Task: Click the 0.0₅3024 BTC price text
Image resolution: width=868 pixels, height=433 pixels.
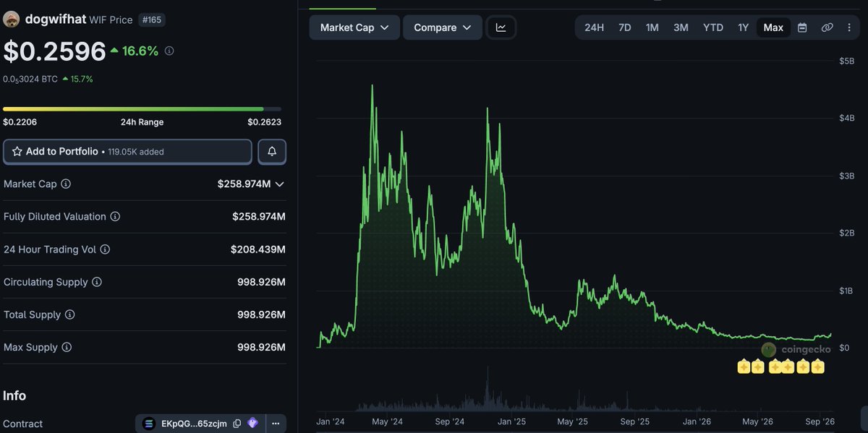Action: [30, 79]
